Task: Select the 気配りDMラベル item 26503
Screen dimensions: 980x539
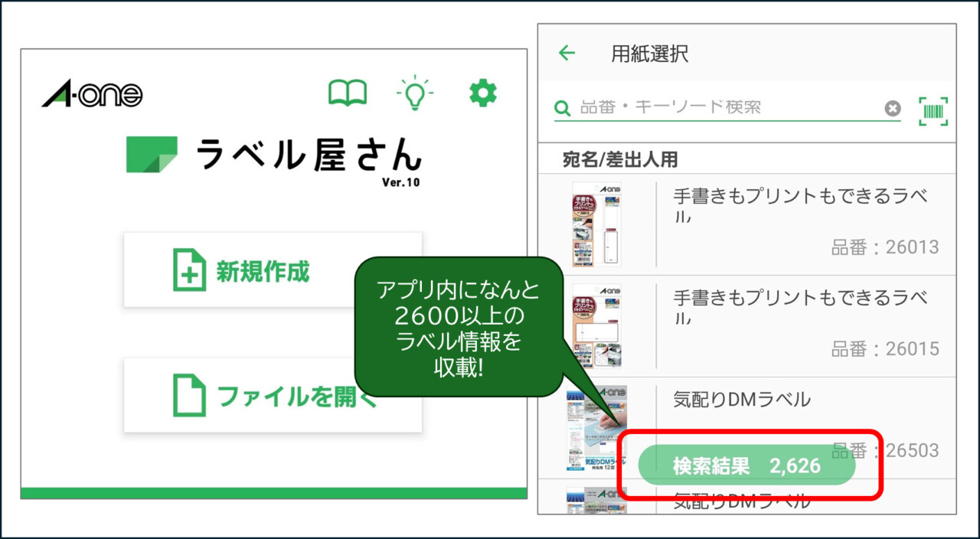Action: click(747, 428)
